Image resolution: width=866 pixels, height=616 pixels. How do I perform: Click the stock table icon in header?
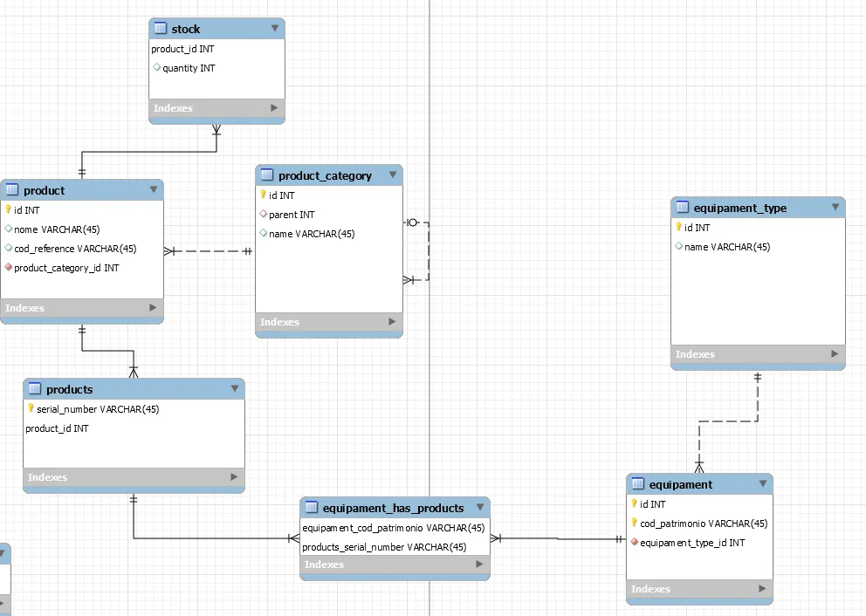coord(161,29)
